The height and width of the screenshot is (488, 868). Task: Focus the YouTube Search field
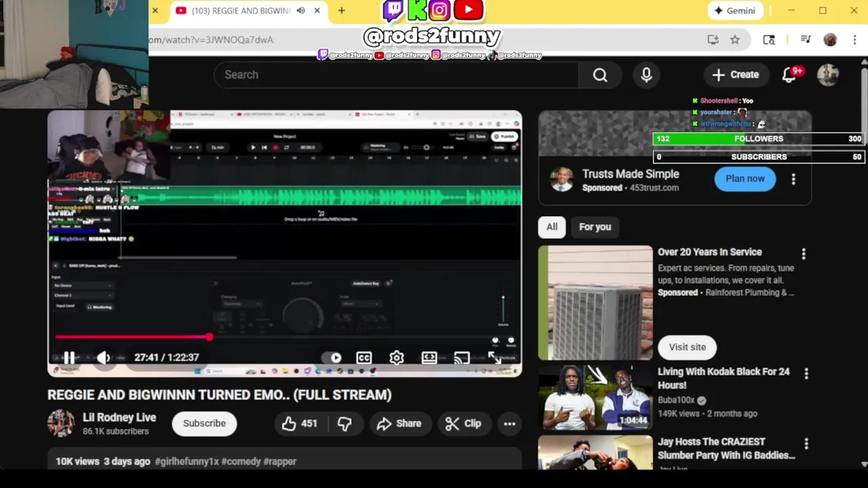[x=397, y=75]
